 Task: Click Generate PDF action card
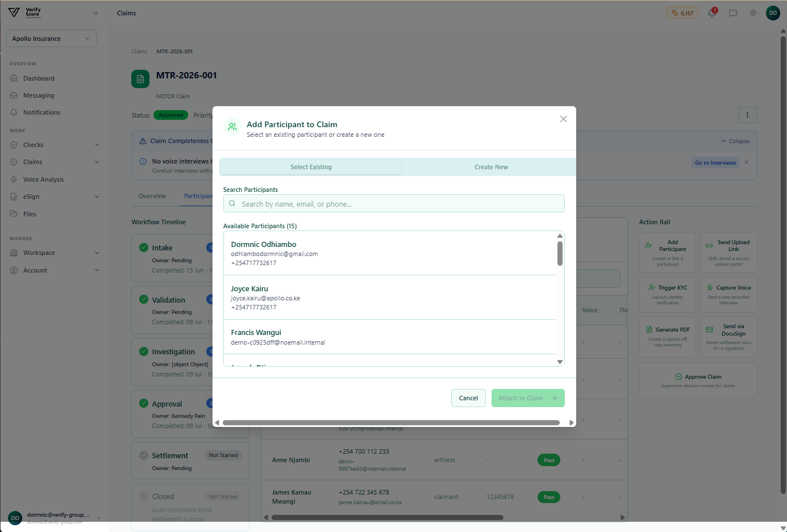[x=668, y=337]
